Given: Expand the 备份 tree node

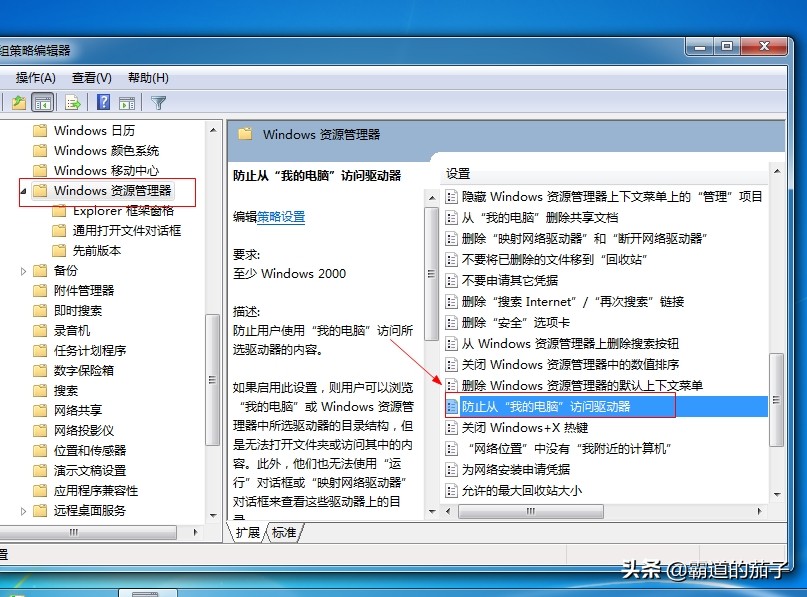Looking at the screenshot, I should [x=23, y=270].
